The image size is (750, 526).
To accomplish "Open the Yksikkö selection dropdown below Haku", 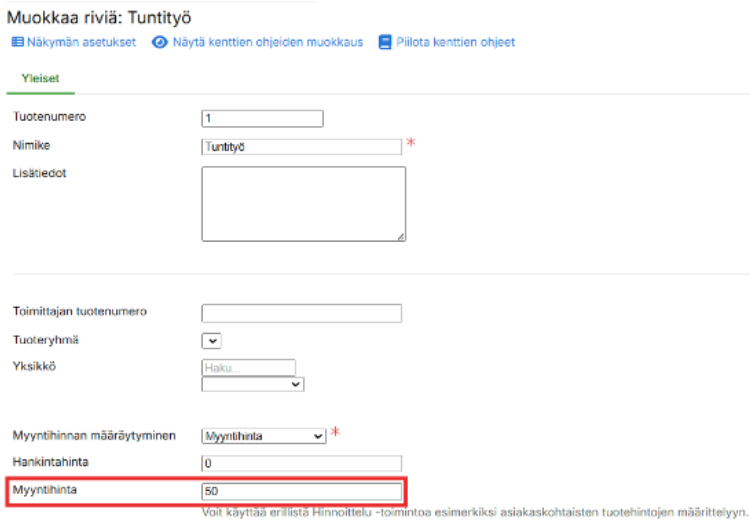I will tap(252, 383).
